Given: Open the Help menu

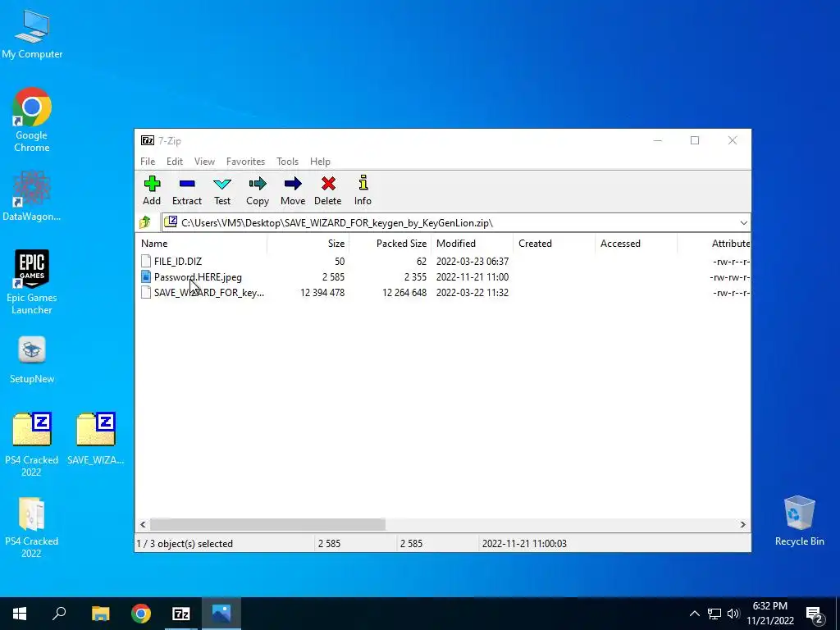Looking at the screenshot, I should pos(320,162).
